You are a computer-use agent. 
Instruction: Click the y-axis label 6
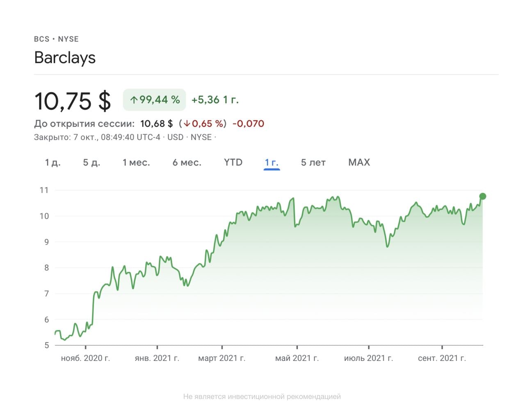pos(46,320)
